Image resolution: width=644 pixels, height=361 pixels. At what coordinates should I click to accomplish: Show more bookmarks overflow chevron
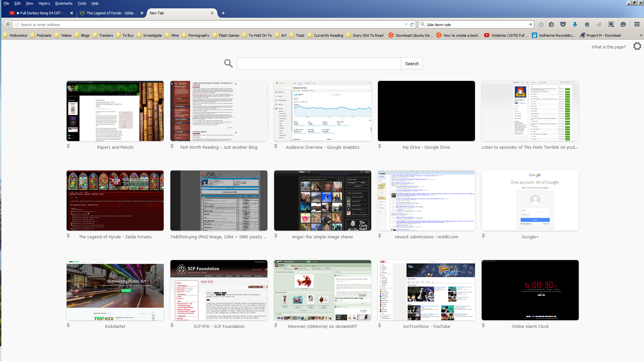641,35
